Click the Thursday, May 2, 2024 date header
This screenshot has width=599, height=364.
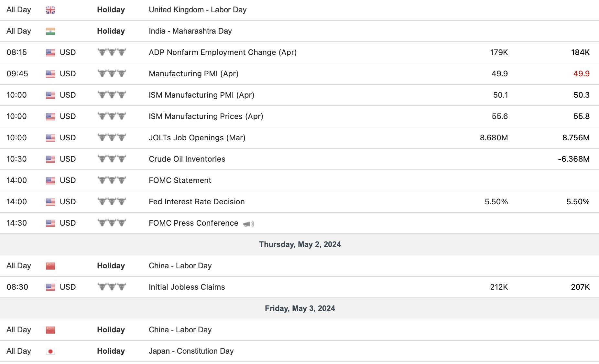(x=300, y=244)
